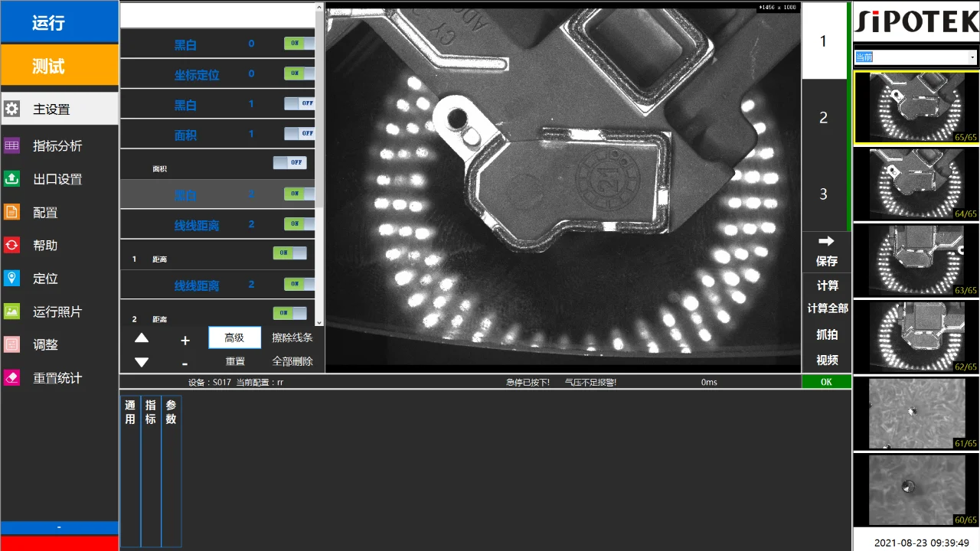980x551 pixels.
Task: Click the 设备：S017 当前配置：rr status text
Action: 236,382
